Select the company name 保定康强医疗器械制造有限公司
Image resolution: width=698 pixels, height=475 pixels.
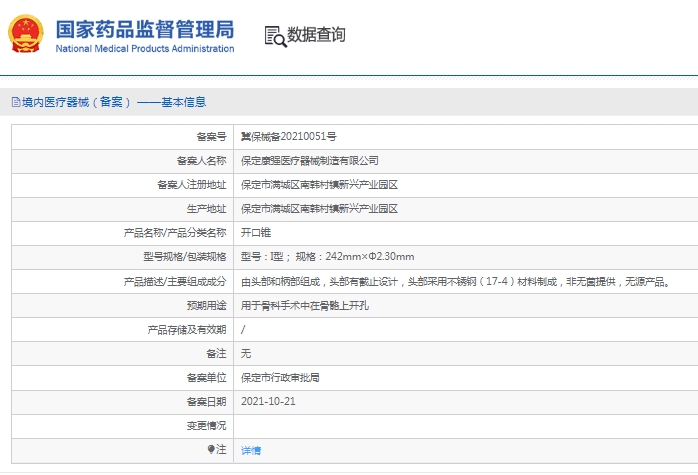[309, 161]
